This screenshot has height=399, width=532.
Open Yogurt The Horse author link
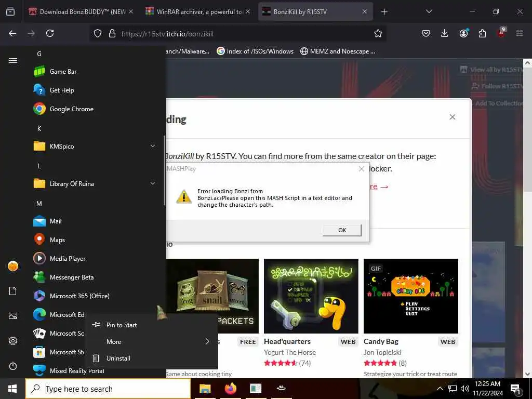[290, 353]
